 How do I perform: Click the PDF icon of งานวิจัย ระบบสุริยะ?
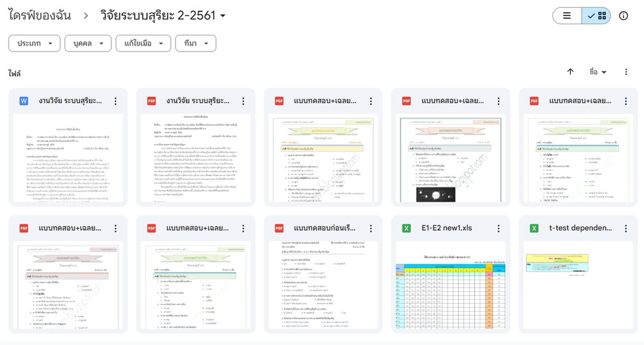(152, 101)
